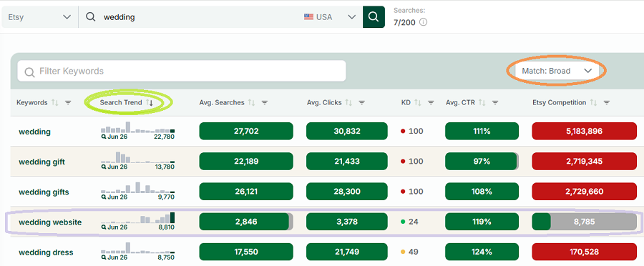Click the 2,846 average searches bar
Viewport: 644px width, 266px height.
click(246, 222)
